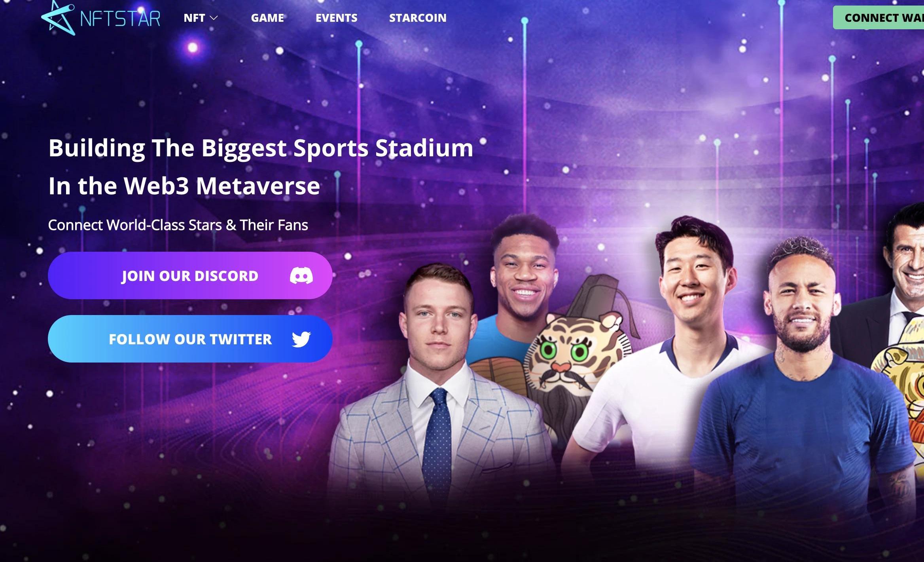The width and height of the screenshot is (924, 562).
Task: Expand the chevron beside NFT
Action: (x=214, y=18)
